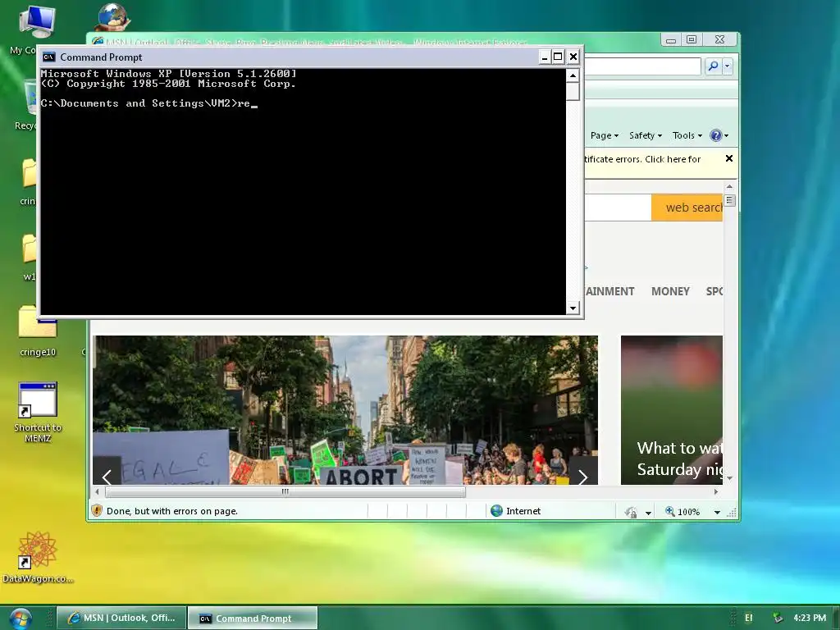Switch to MSN Internet Explorer taskbar button
Image resolution: width=840 pixels, height=630 pixels.
point(121,619)
